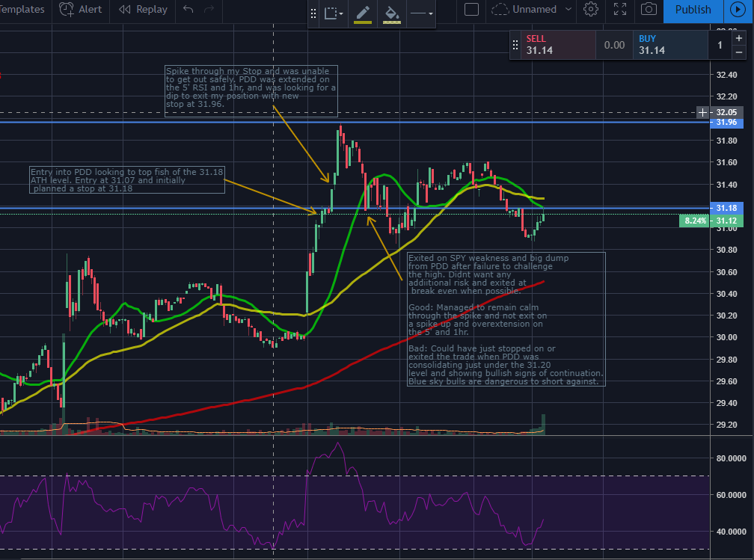Open the select layout square icon
The width and height of the screenshot is (754, 560).
[472, 10]
